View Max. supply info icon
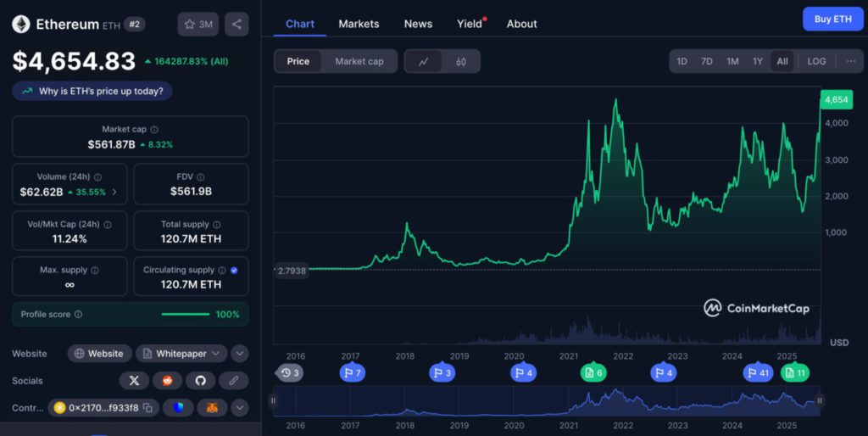Screen dimensions: 868x436 pos(95,271)
